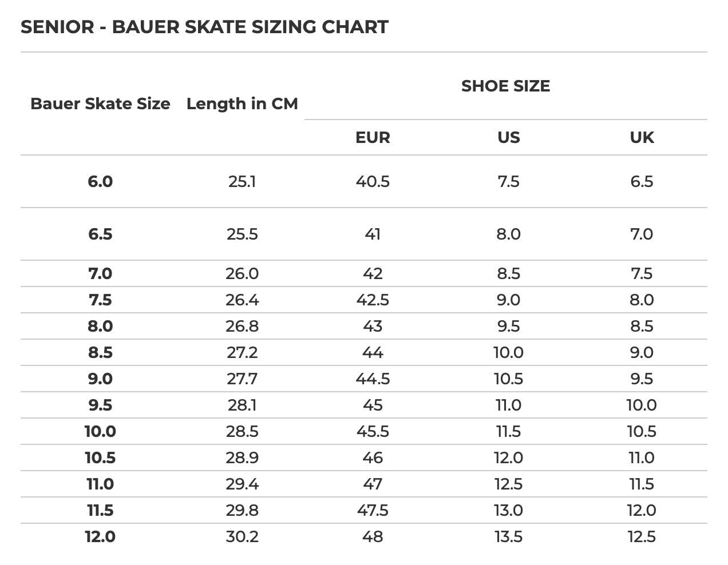
Task: Select skate size 6.5 row label
Action: point(100,234)
